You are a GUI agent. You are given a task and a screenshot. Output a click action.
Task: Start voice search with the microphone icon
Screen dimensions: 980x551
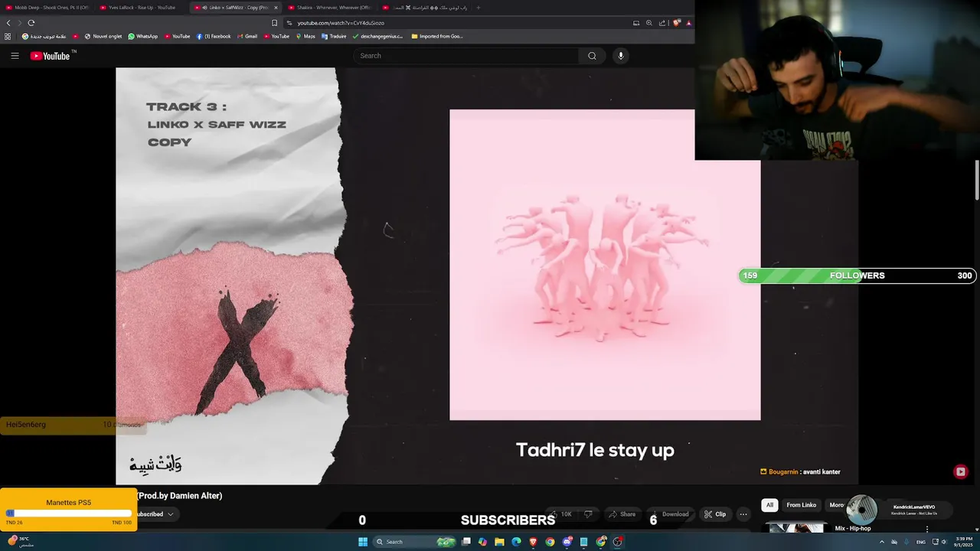click(621, 56)
